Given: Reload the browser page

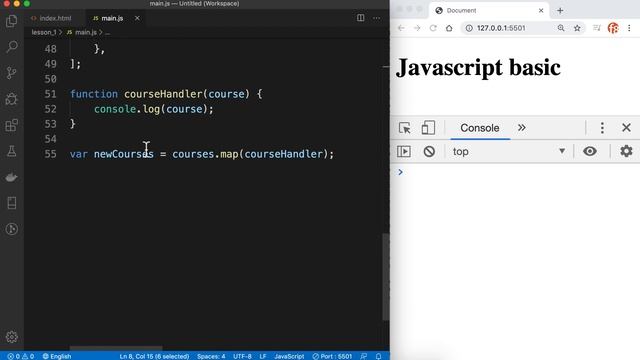Looking at the screenshot, I should pos(433,28).
